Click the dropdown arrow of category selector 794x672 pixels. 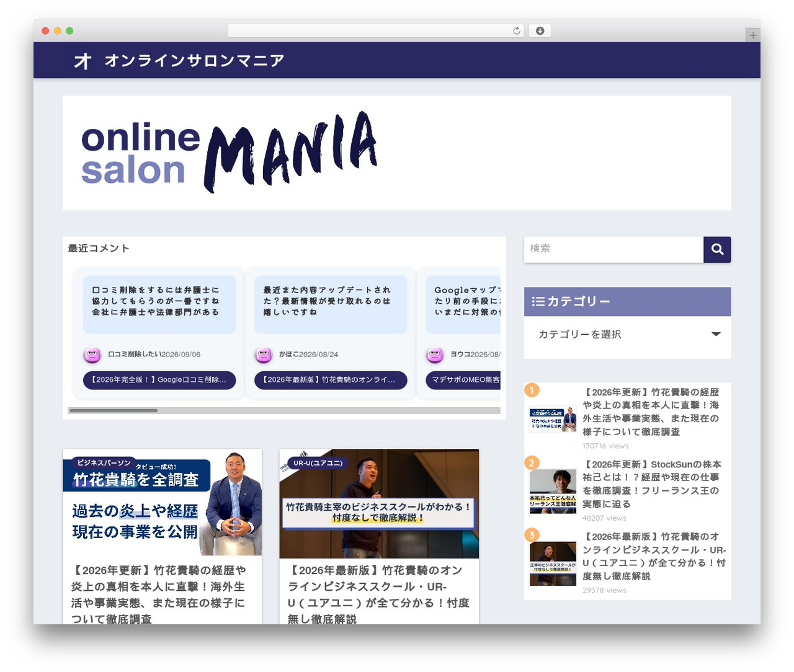pos(716,334)
